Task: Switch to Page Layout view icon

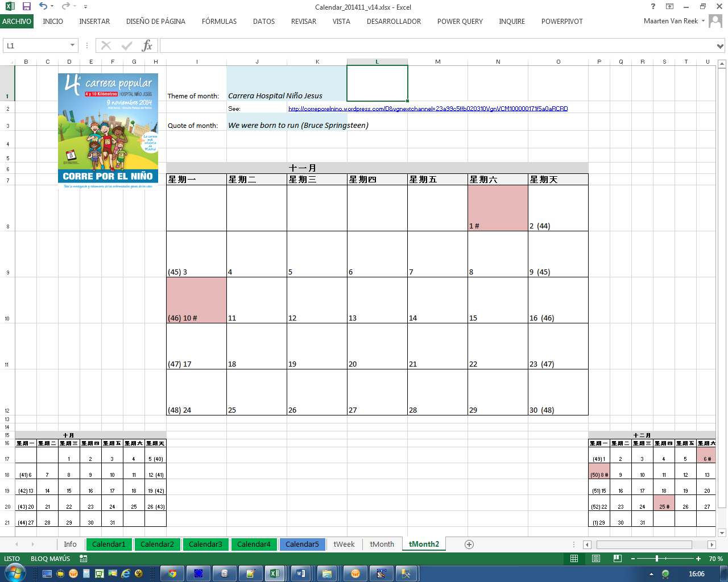Action: click(x=595, y=559)
